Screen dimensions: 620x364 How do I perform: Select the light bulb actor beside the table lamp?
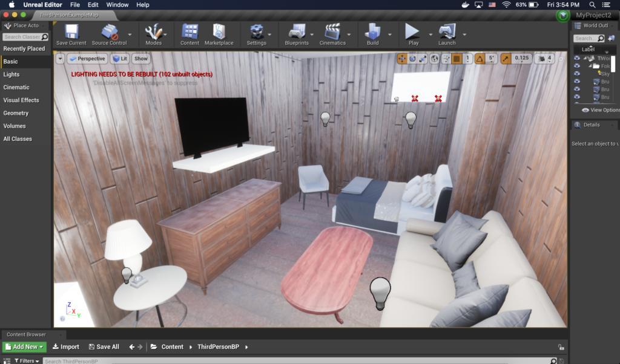[x=126, y=275]
